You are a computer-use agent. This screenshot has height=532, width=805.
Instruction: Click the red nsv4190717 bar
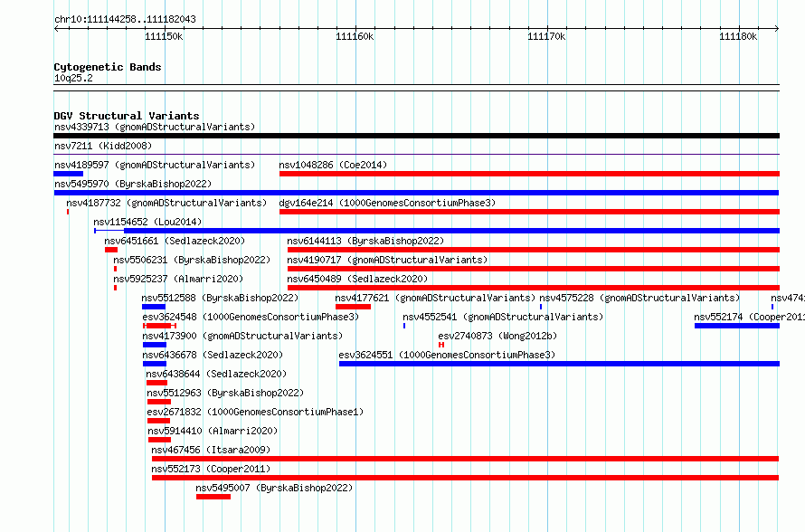tap(534, 269)
